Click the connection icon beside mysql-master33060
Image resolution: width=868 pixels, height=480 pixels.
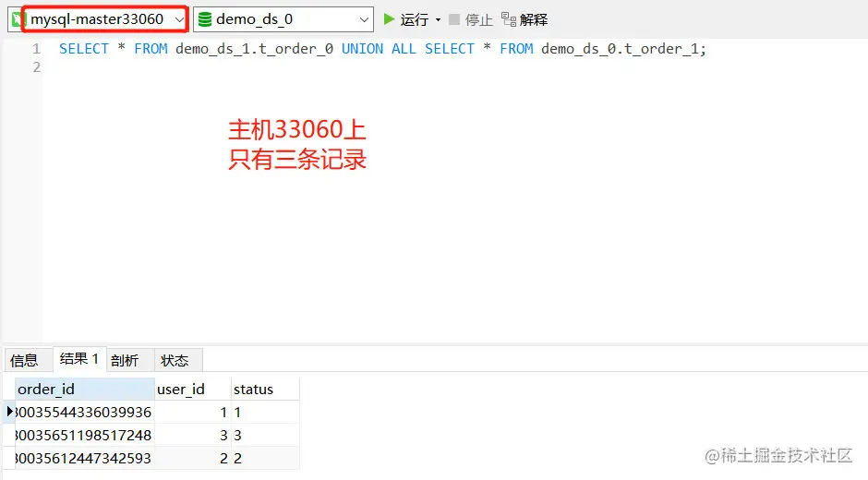point(18,19)
